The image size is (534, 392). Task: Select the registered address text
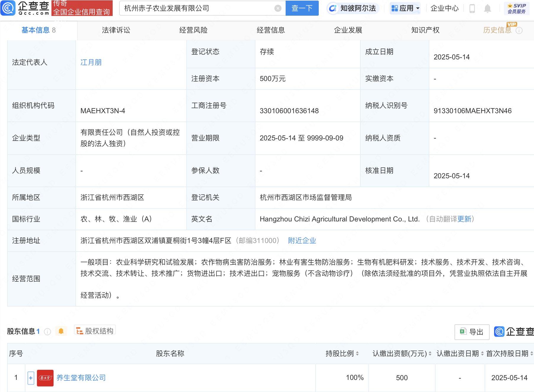pos(156,241)
